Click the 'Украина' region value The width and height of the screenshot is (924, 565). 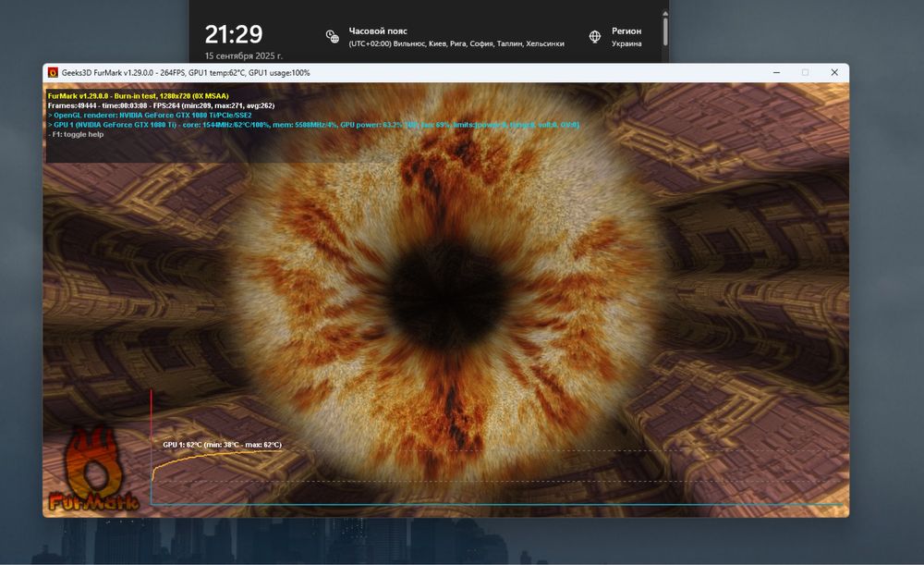tap(626, 43)
